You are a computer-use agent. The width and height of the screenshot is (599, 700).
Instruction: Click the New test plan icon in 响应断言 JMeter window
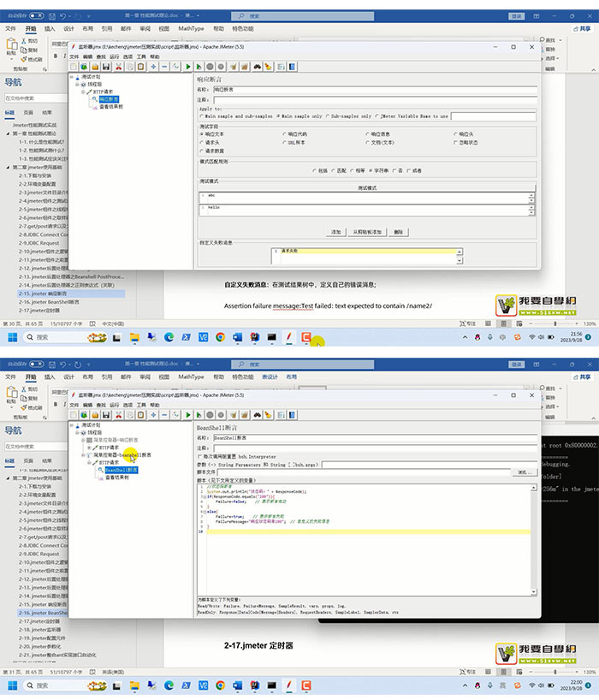tap(74, 67)
